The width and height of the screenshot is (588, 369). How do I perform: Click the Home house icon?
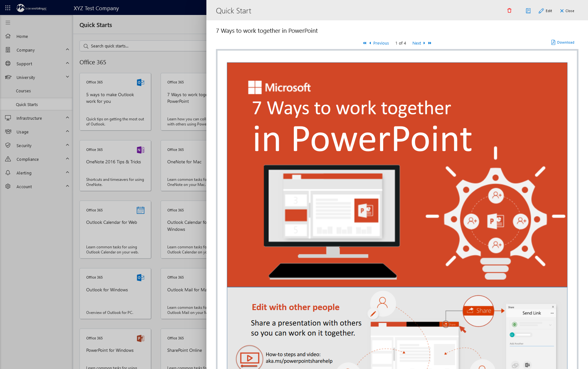point(8,36)
